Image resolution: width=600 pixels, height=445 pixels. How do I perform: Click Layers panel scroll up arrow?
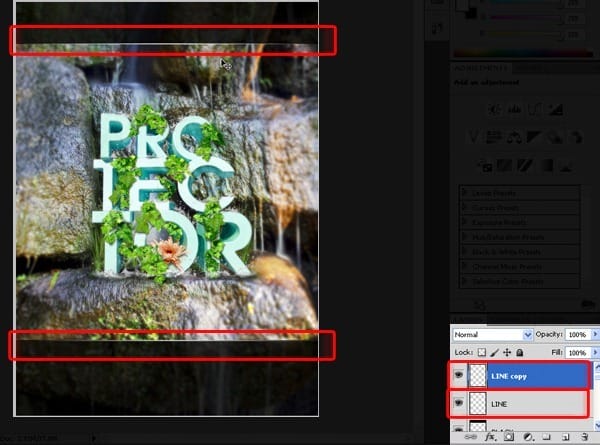coord(597,367)
